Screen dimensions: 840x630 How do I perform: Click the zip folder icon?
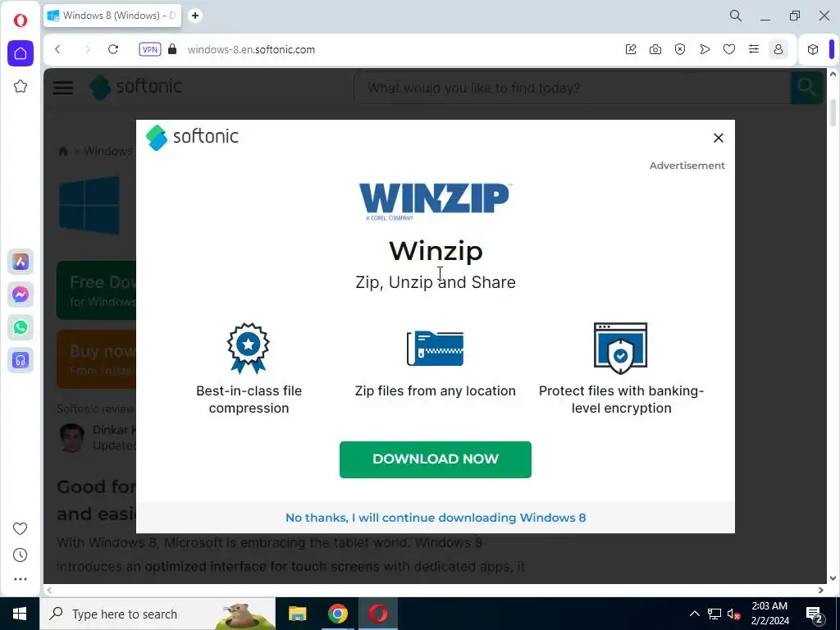(435, 348)
